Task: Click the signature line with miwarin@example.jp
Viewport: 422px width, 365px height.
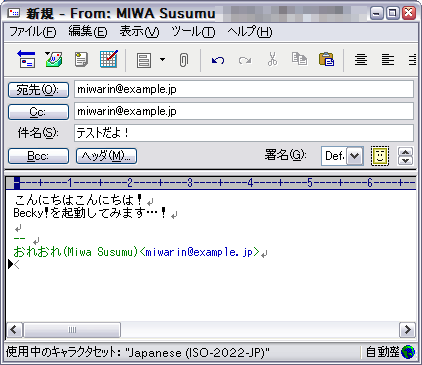Action: (x=136, y=252)
